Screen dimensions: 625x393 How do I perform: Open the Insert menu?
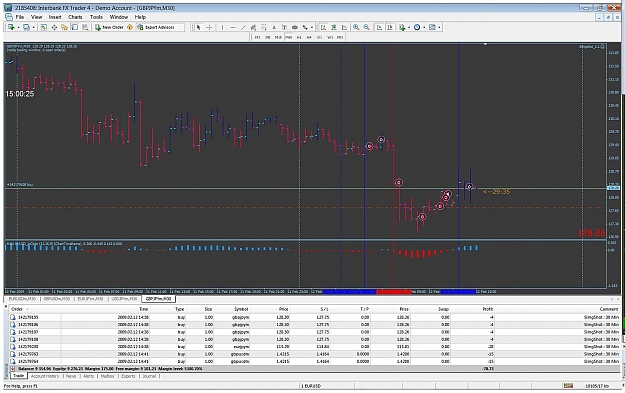pos(55,17)
